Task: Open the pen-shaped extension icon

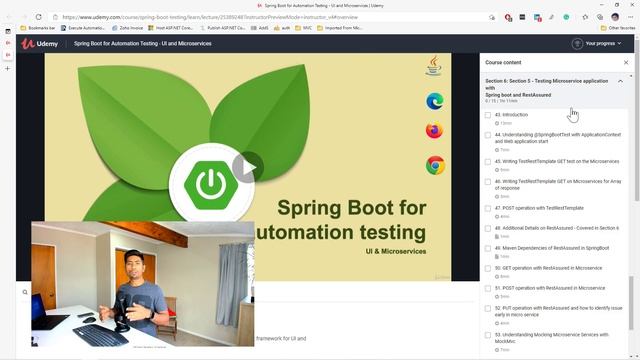Action: tap(551, 17)
